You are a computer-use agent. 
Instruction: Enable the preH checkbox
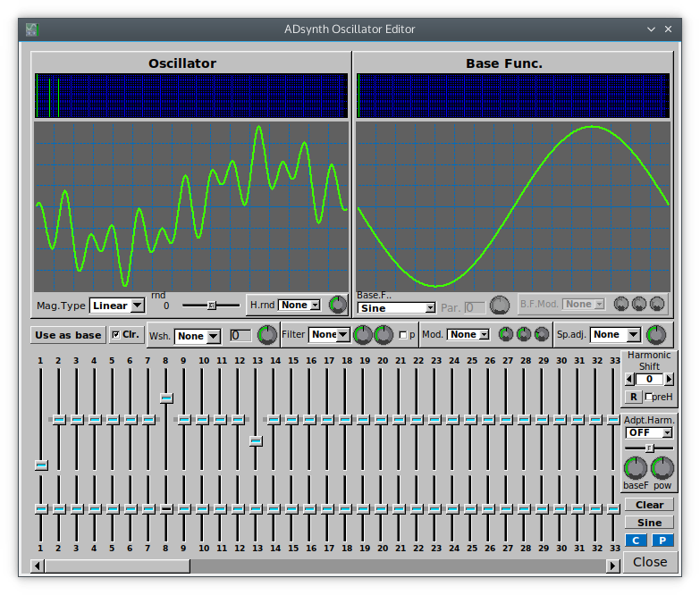pos(649,397)
